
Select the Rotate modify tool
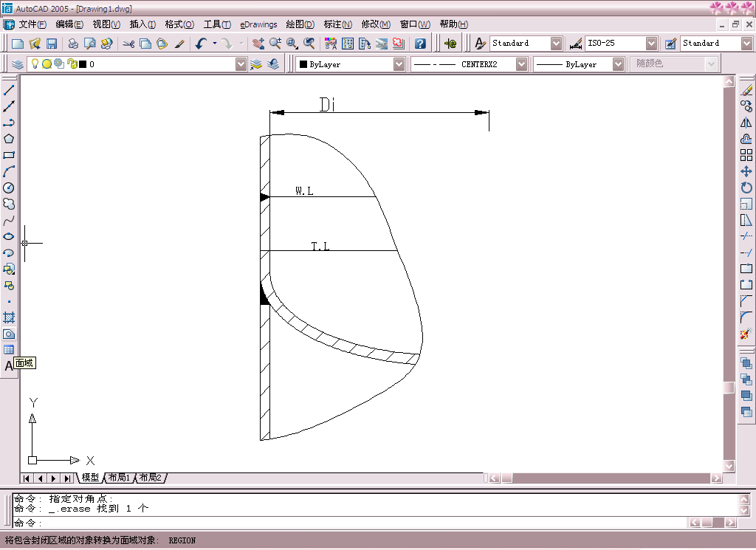click(x=746, y=188)
